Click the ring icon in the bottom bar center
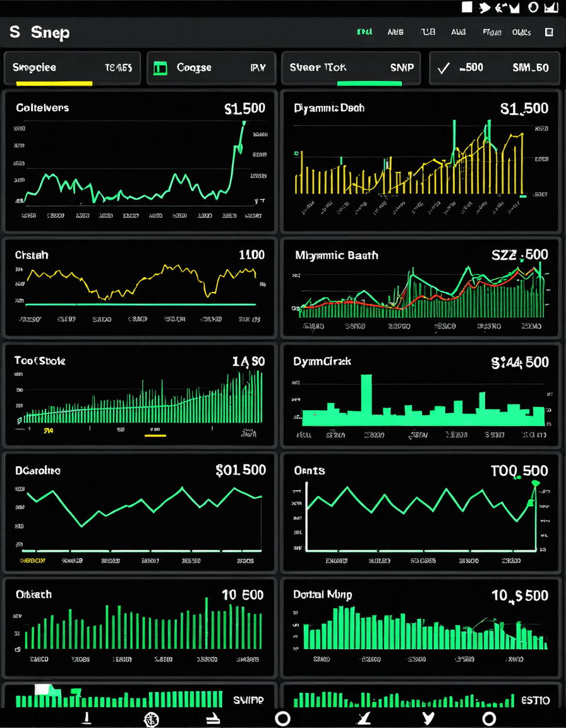This screenshot has height=728, width=566. pyautogui.click(x=282, y=719)
